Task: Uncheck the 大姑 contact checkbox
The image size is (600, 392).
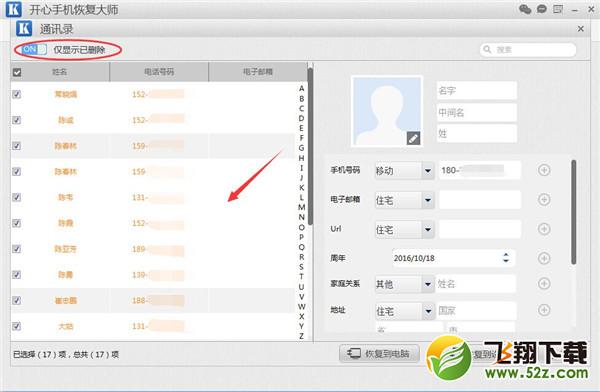Action: pyautogui.click(x=16, y=326)
